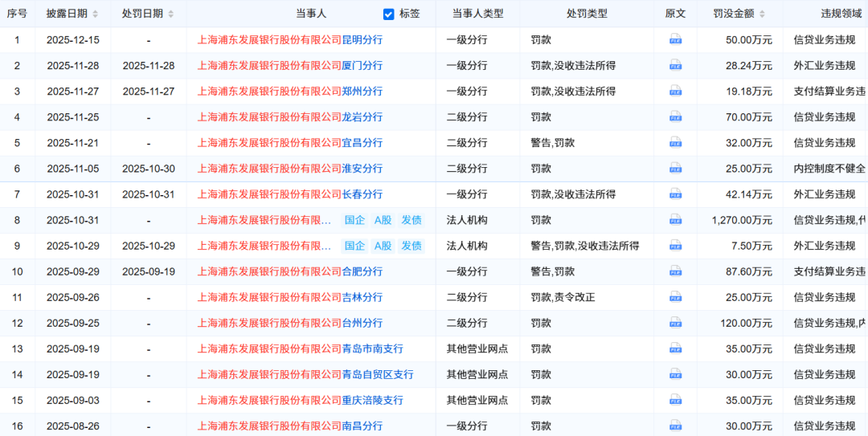
Task: Open original document icon for 青岛市南支行 row
Action: 675,348
